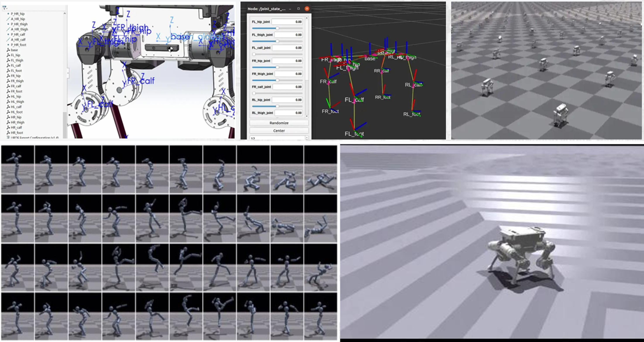Screen dimensions: 644x342
Task: Adjust the FR_hip_joint slider
Action: pos(277,67)
